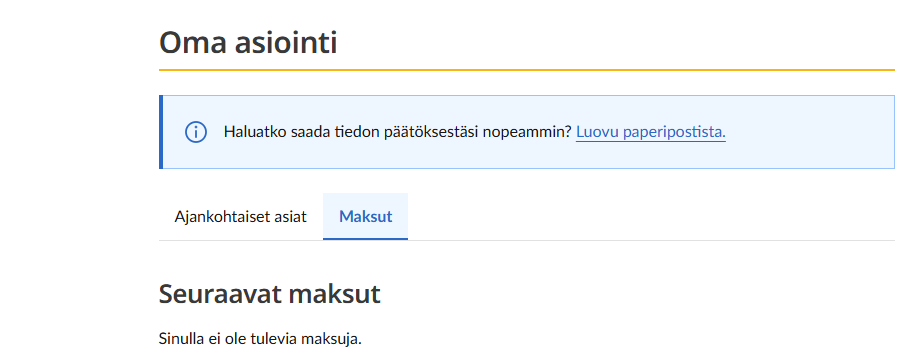Screen dimensions: 909x362
Task: Click the gray separator line below the tabs
Action: pos(651,240)
